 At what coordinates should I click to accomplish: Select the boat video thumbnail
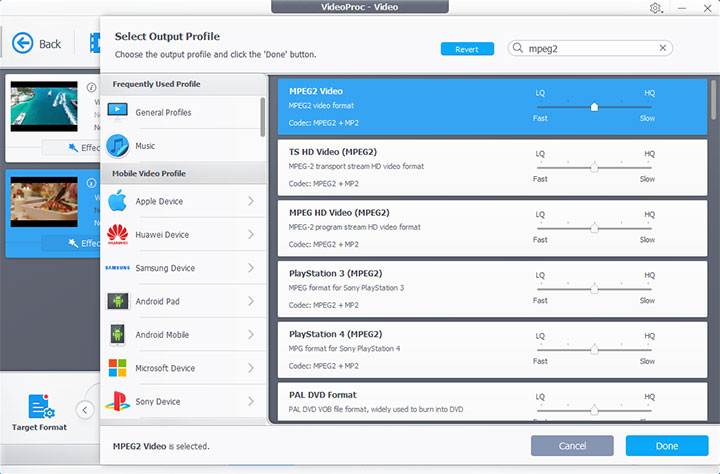click(x=44, y=106)
